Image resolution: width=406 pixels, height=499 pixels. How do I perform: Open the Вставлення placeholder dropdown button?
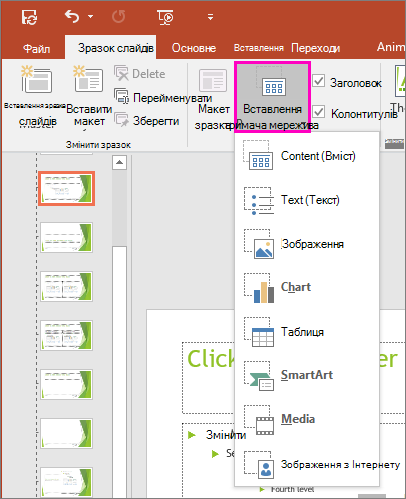272,97
